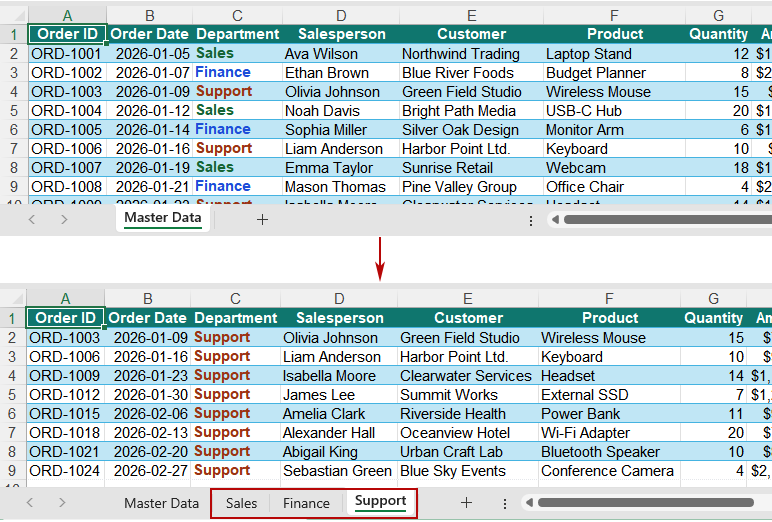772x522 pixels.
Task: Go to previous sheet in top workbook
Action: pyautogui.click(x=32, y=220)
